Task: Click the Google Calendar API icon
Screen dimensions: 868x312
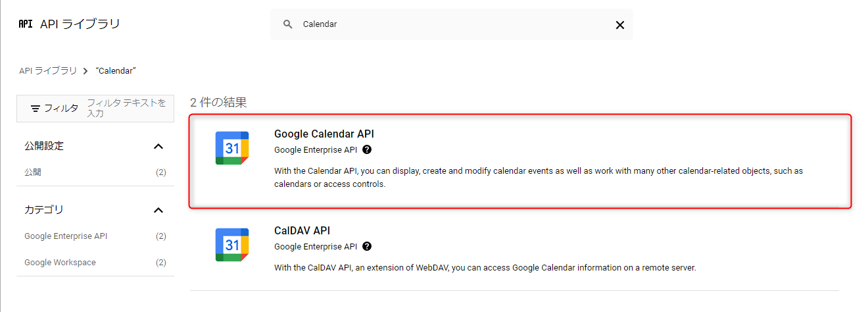Action: pyautogui.click(x=232, y=148)
